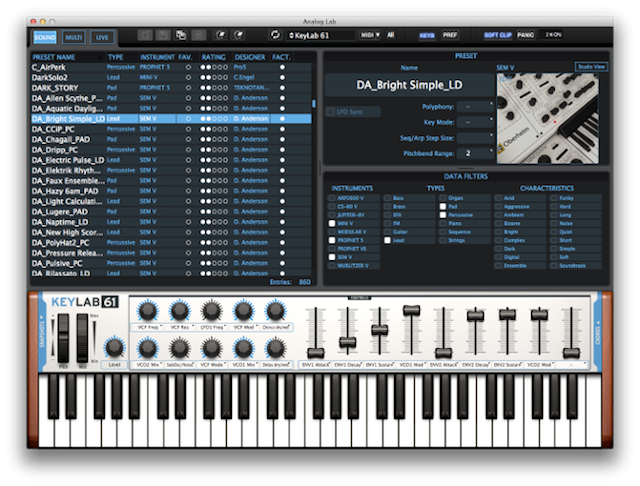Click the save preset floppy icon
This screenshot has width=640, height=486.
[163, 36]
